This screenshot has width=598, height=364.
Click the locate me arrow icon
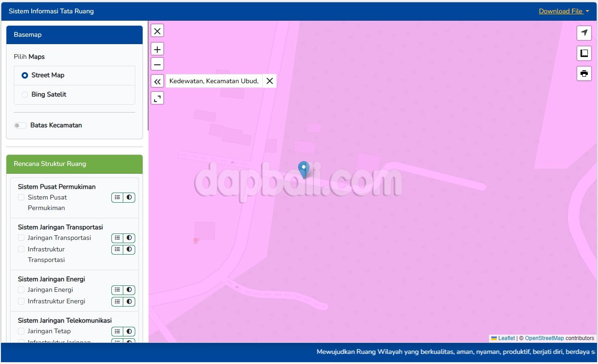tap(584, 33)
